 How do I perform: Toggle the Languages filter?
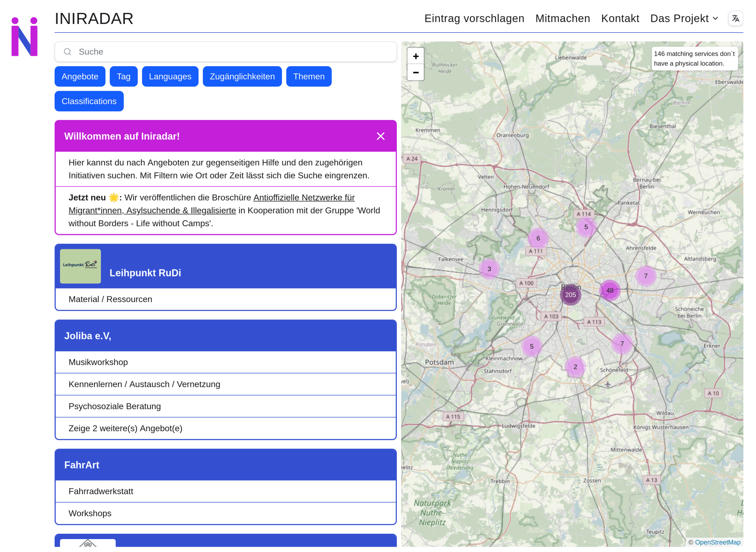tap(170, 76)
